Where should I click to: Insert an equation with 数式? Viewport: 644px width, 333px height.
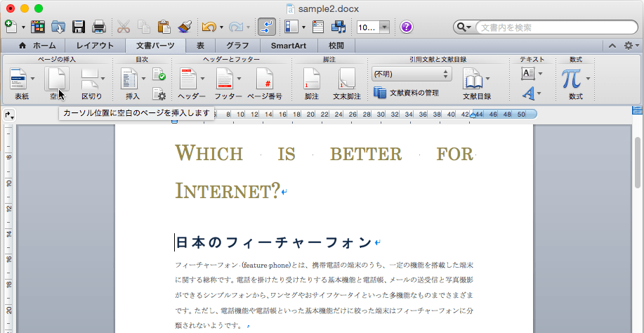[572, 79]
